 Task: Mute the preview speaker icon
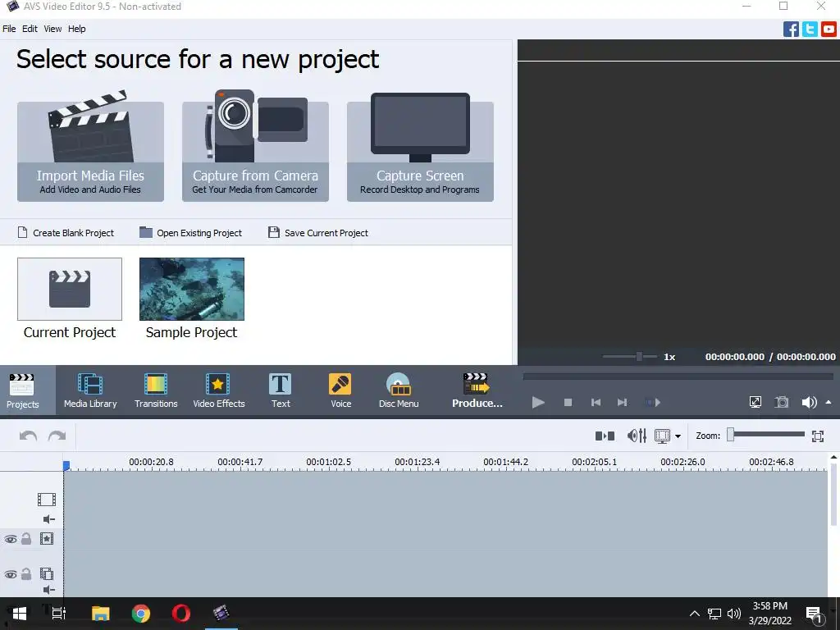point(809,402)
